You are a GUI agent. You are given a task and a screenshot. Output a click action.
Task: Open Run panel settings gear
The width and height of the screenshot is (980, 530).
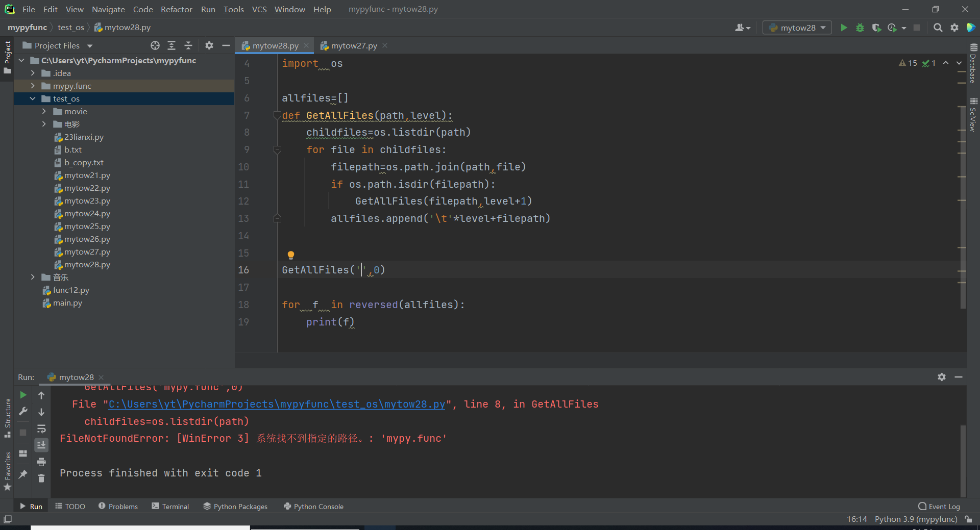pyautogui.click(x=942, y=377)
